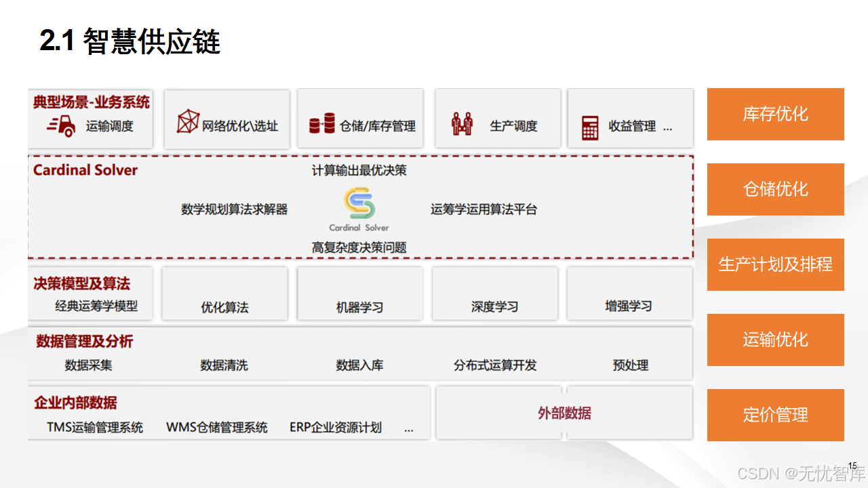Viewport: 868px width, 488px height.
Task: Click the 外部数据 box
Action: [x=565, y=413]
